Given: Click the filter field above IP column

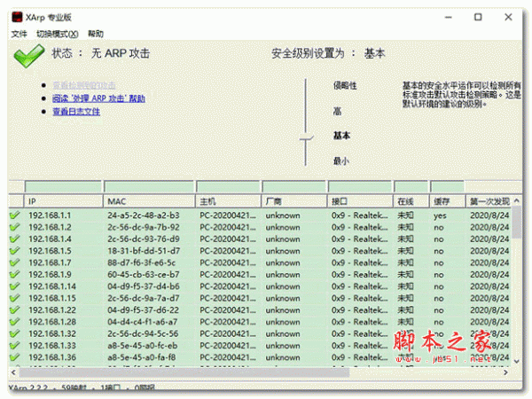Looking at the screenshot, I should click(x=60, y=187).
